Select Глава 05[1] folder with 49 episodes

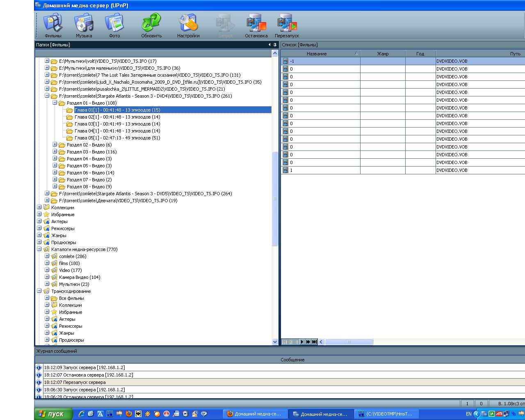pos(117,138)
